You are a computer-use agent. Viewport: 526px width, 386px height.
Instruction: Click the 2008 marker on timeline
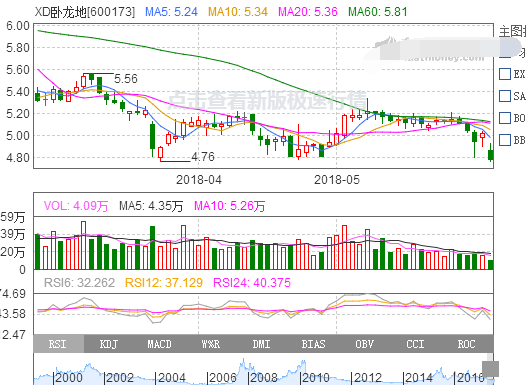point(264,378)
